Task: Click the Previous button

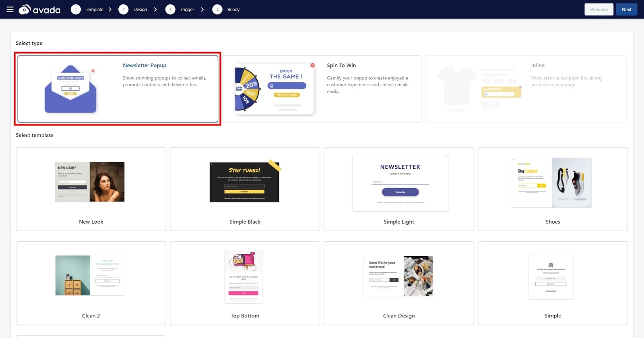Action: 599,9
